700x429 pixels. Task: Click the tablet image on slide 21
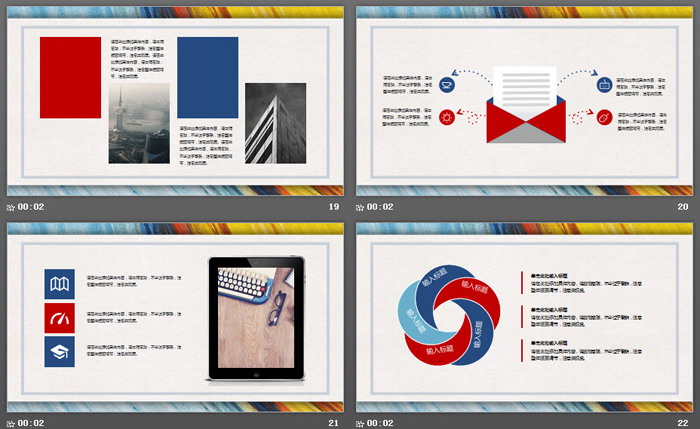pos(255,318)
